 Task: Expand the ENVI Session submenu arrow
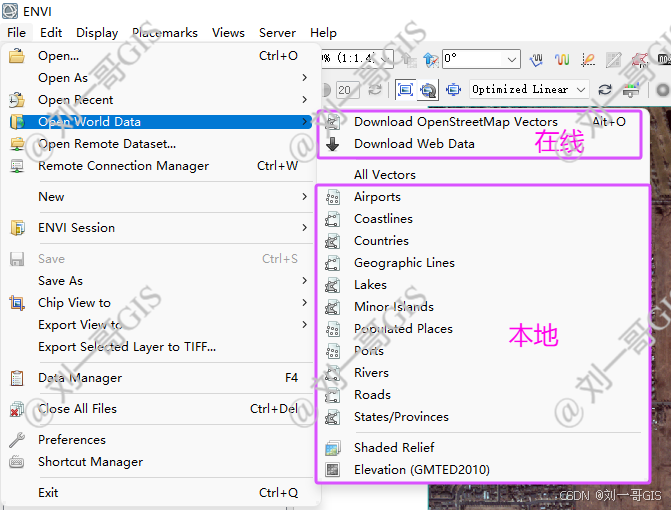(305, 227)
